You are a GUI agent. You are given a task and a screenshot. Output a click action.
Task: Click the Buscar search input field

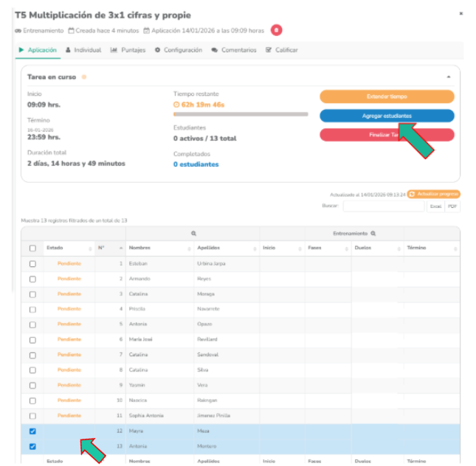coord(383,206)
